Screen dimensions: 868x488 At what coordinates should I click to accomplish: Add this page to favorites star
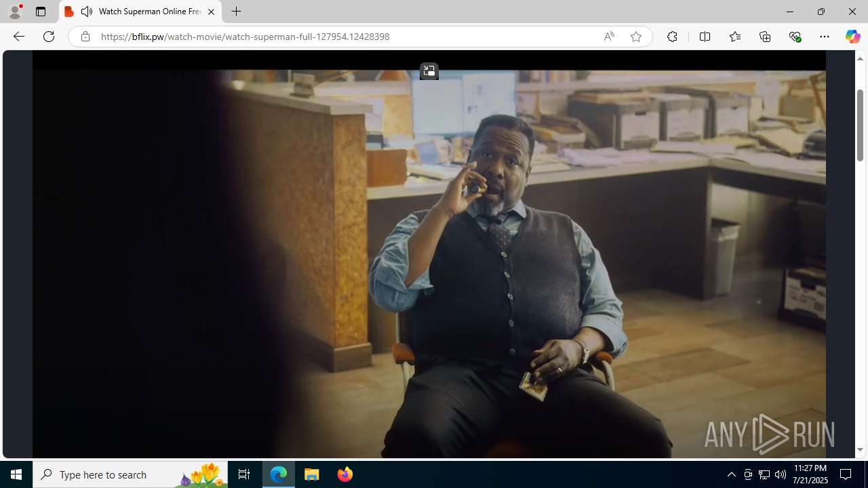coord(635,37)
